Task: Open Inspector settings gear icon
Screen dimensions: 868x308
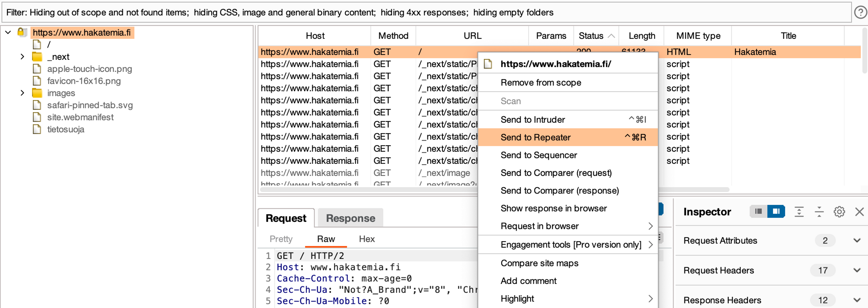Action: (839, 212)
